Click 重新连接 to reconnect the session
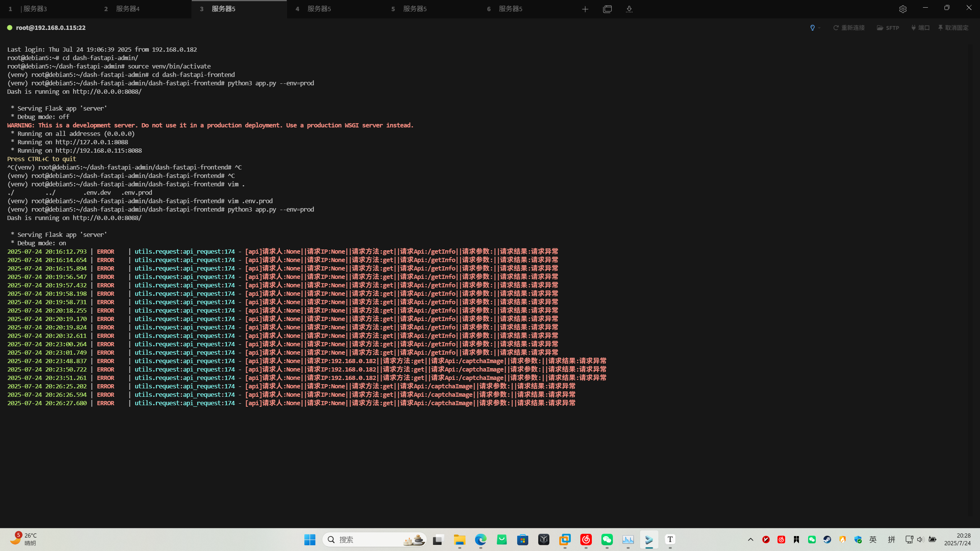980x551 pixels. 849,28
